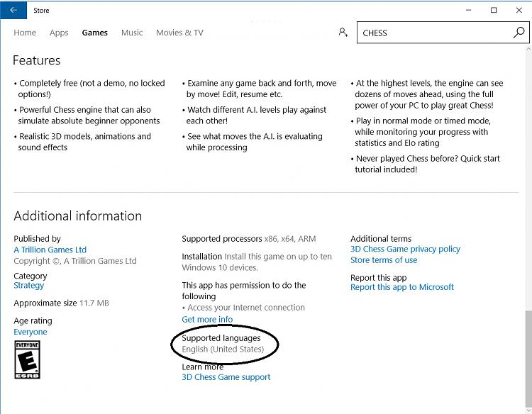This screenshot has height=414, width=532.
Task: Minimize the Store window
Action: click(x=469, y=10)
